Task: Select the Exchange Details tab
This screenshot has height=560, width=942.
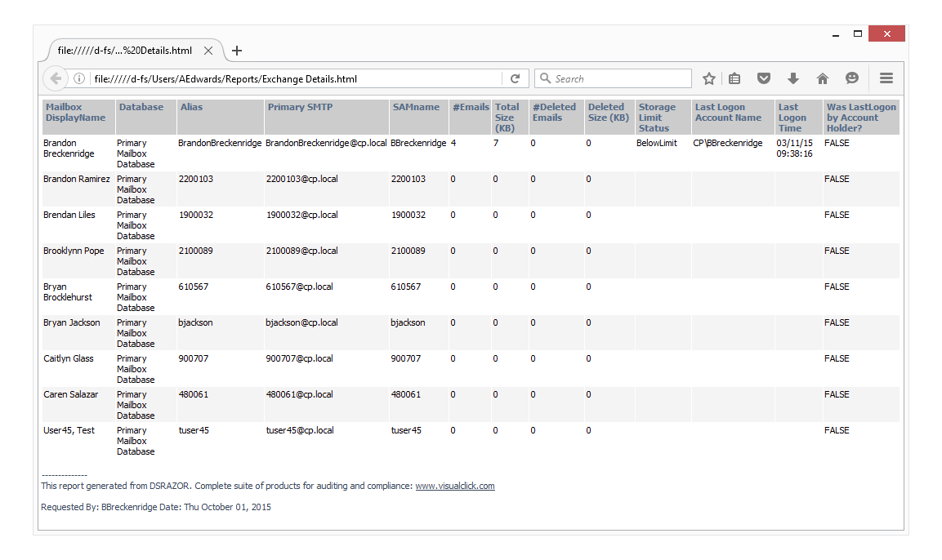Action: [x=125, y=51]
